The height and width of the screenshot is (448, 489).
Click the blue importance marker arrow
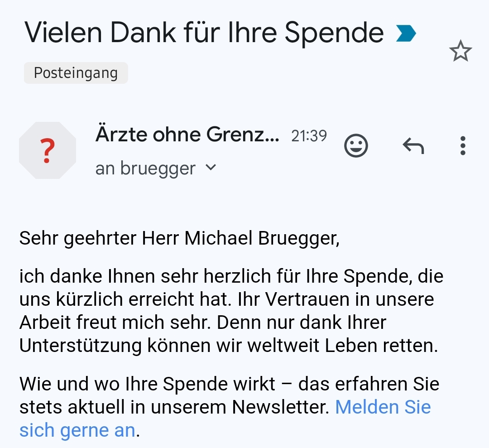406,33
